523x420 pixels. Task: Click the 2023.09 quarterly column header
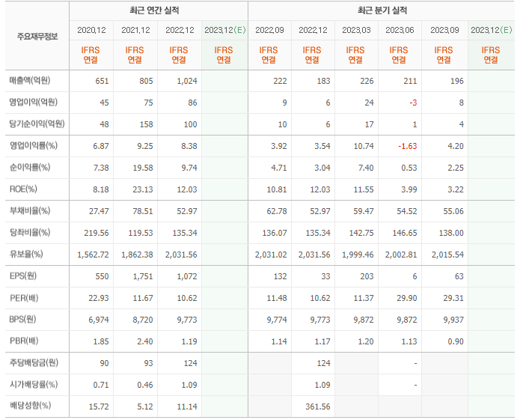pyautogui.click(x=444, y=30)
